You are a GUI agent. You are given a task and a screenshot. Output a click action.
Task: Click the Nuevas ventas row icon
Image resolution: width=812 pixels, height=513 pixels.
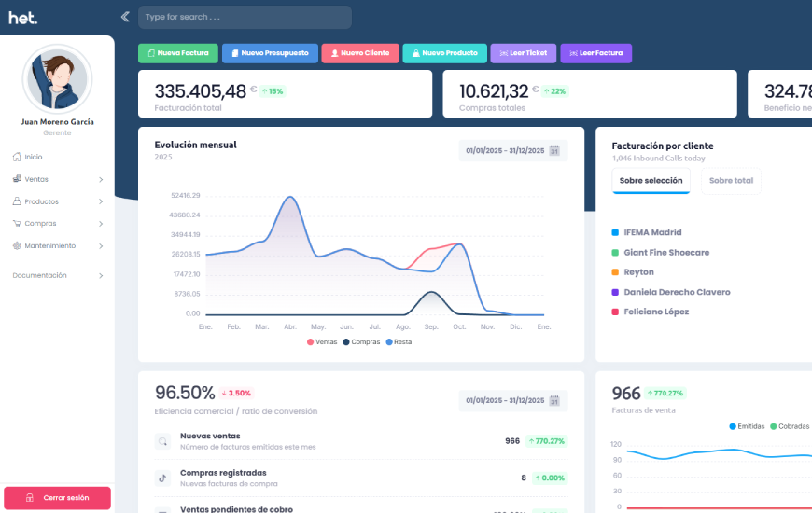point(162,441)
